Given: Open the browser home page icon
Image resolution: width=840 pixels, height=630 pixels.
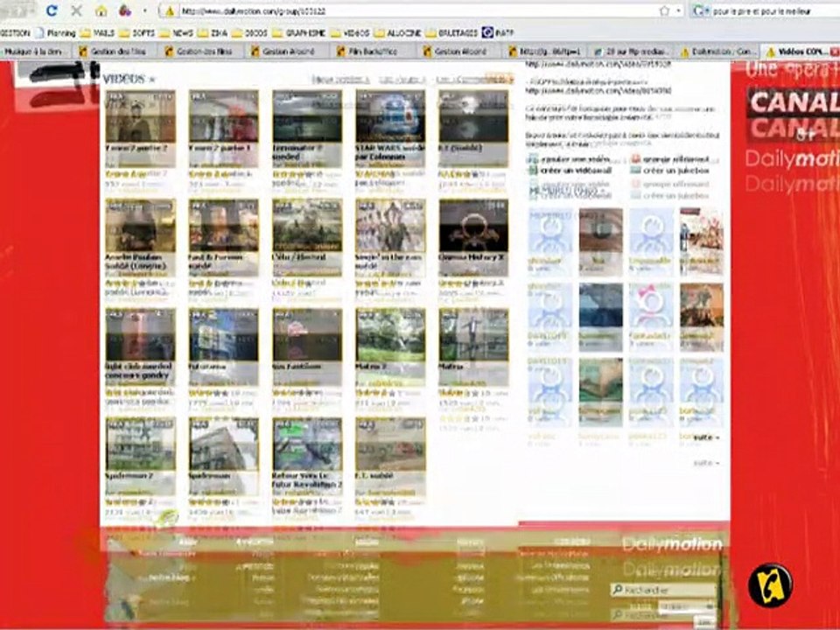Looking at the screenshot, I should coord(101,10).
